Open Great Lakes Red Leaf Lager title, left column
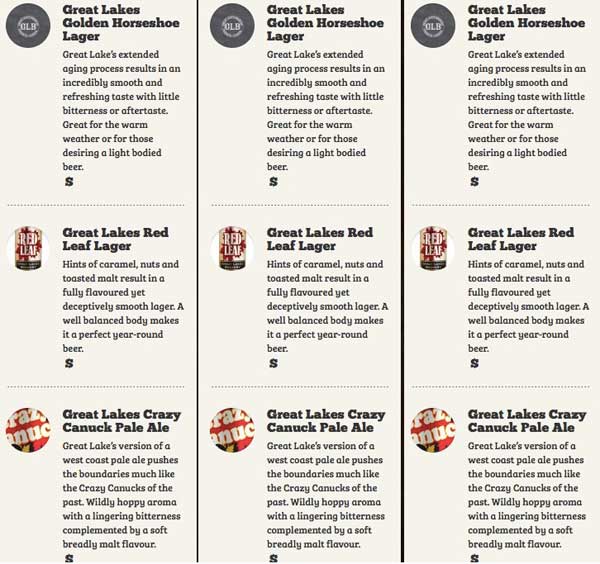Screen dimensions: 600x564 [115, 239]
